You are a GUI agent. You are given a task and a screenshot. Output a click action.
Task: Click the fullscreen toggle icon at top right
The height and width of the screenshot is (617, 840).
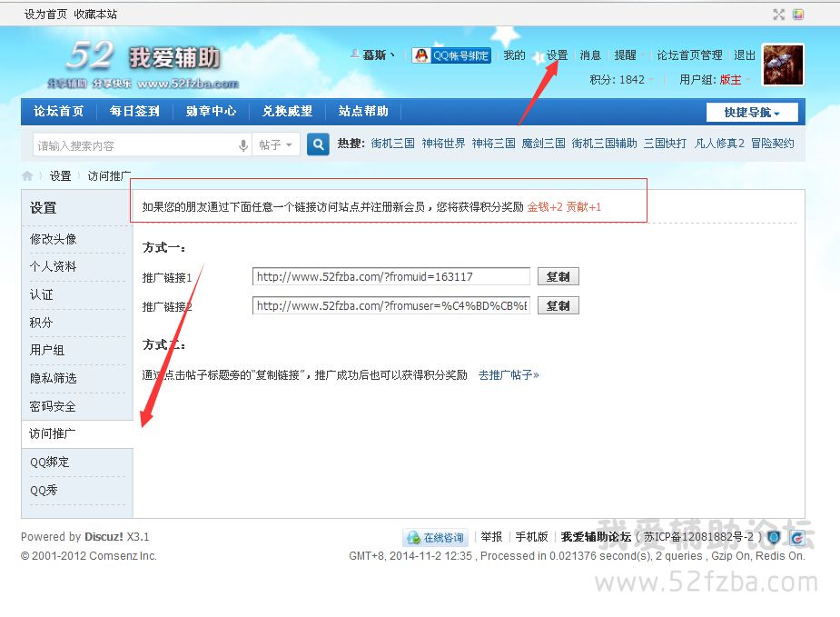(779, 15)
